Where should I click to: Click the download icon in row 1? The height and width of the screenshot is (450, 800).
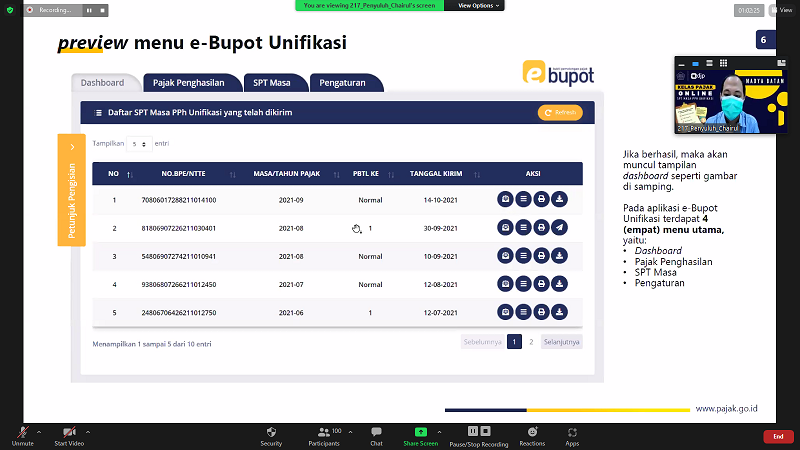559,199
